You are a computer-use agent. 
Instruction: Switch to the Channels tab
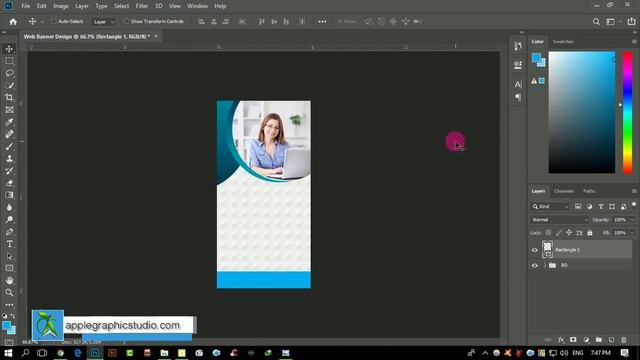564,191
